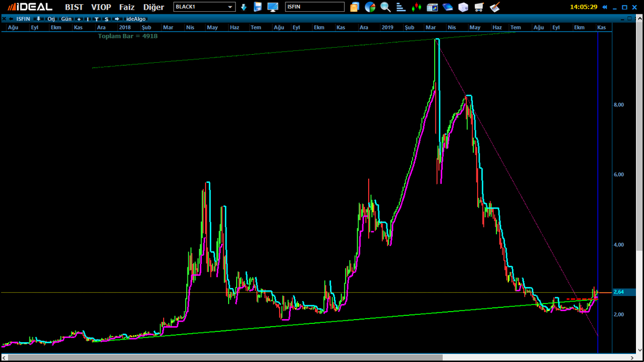Screen dimensions: 644x362
Task: Click the orange stacked pages icon
Action: click(354, 7)
